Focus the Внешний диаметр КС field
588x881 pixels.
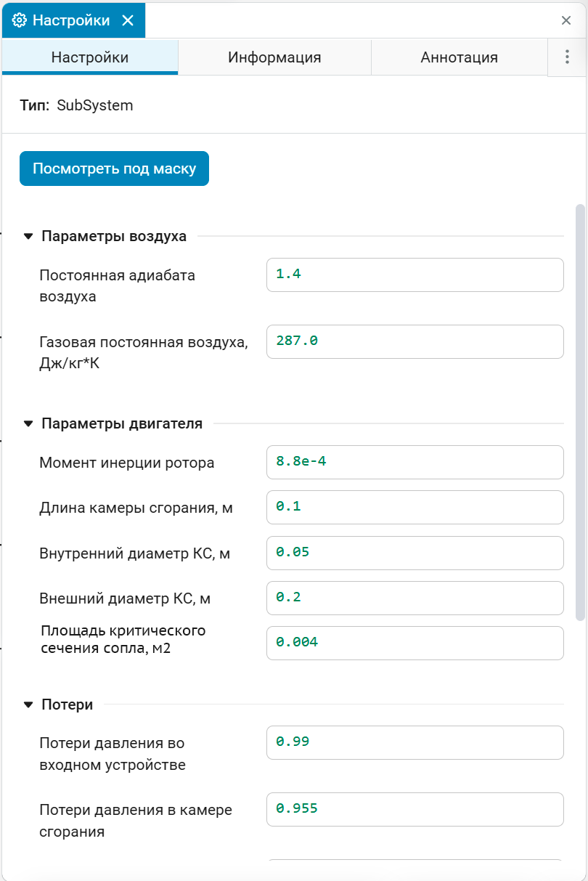415,598
